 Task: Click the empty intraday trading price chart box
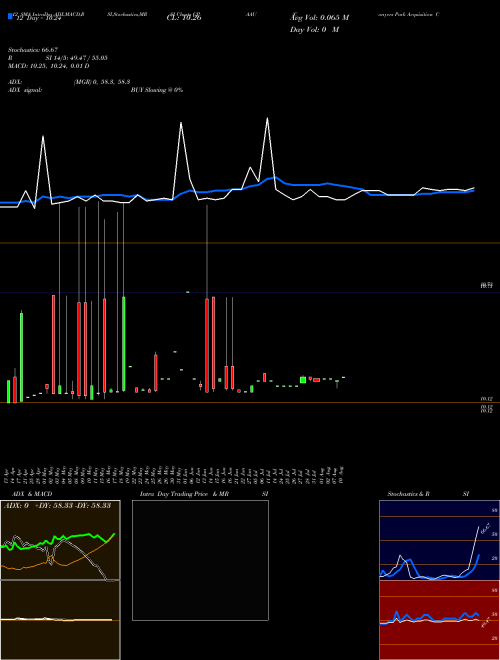click(200, 560)
